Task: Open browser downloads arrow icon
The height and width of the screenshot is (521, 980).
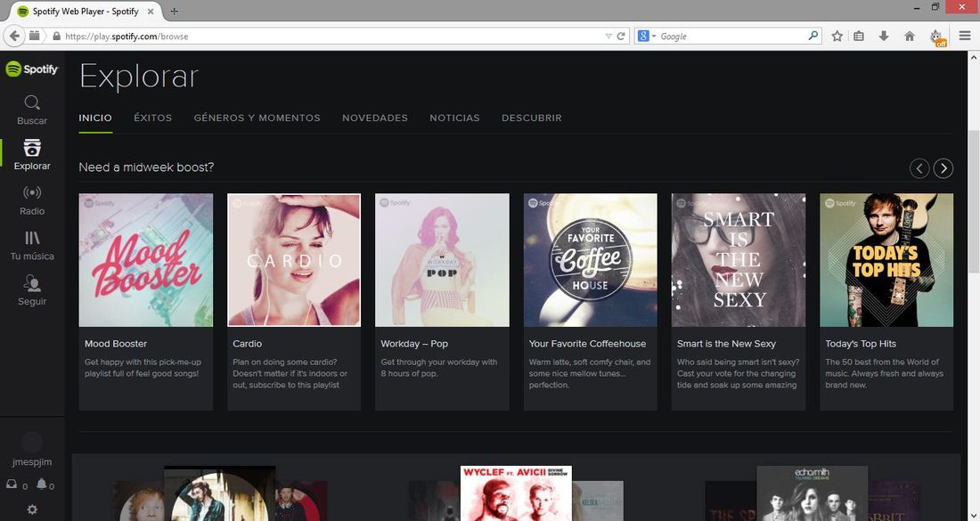Action: 884,37
